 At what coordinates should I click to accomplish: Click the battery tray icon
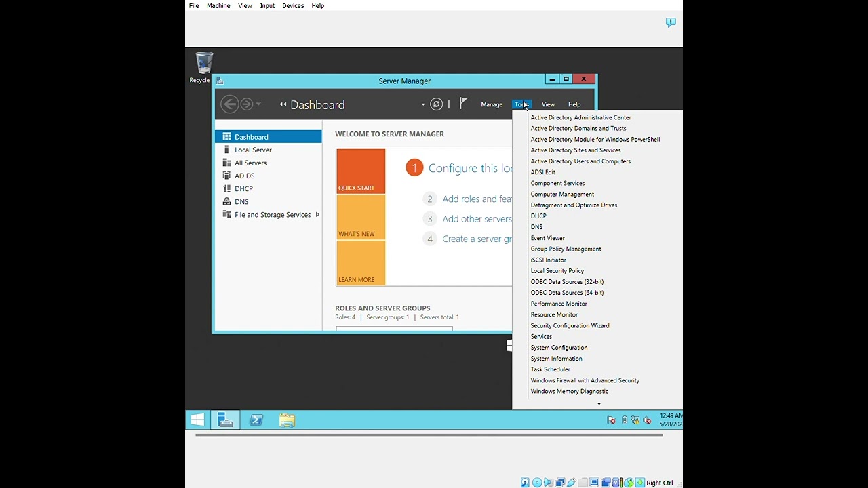point(625,420)
